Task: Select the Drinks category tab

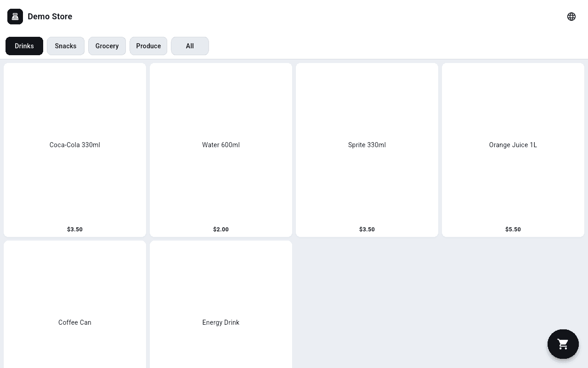Action: click(x=24, y=46)
